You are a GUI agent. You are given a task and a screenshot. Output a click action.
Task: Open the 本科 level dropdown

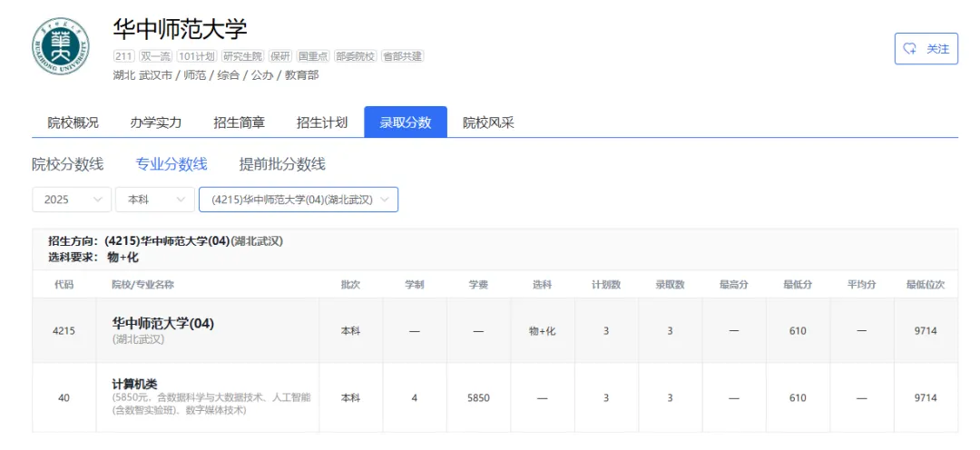click(x=155, y=200)
